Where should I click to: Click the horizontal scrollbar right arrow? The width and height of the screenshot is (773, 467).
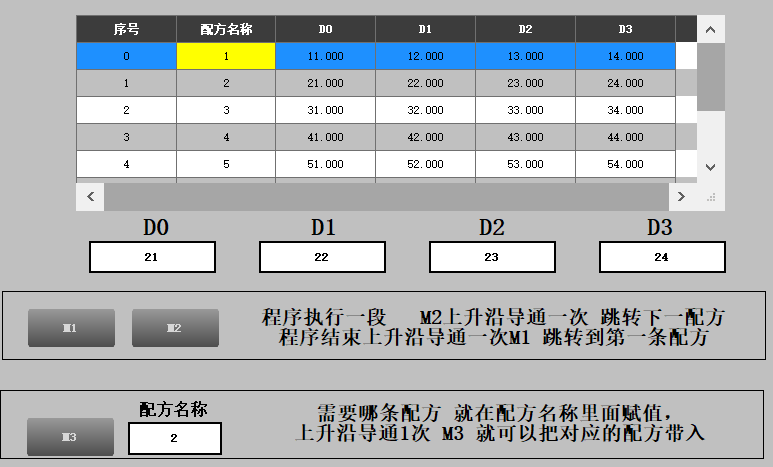pyautogui.click(x=682, y=196)
